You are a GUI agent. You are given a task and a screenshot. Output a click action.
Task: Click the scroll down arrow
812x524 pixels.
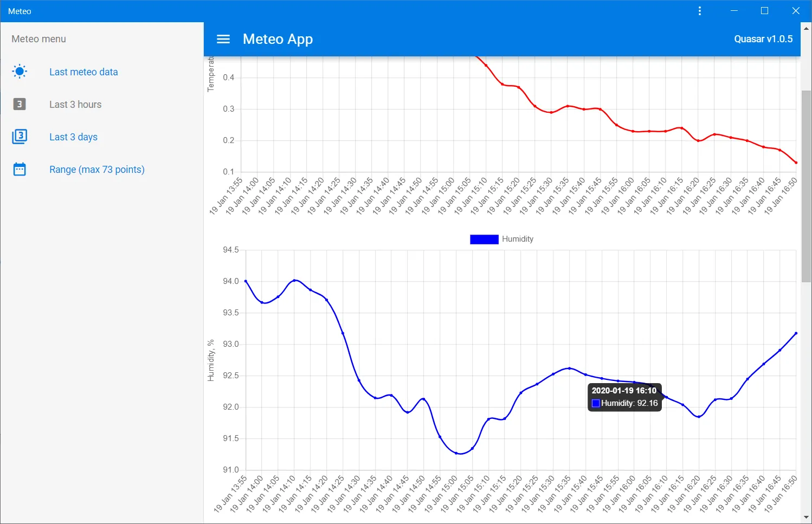(x=806, y=517)
